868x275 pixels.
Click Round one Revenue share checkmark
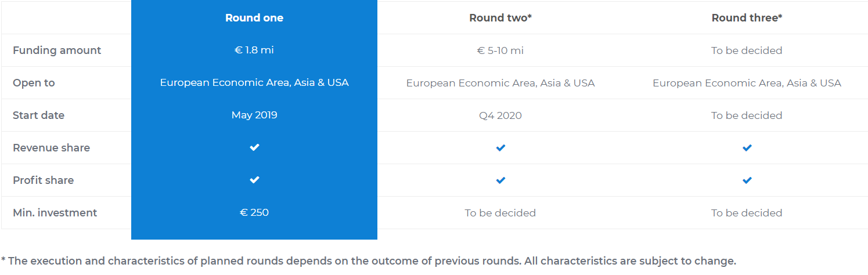254,148
